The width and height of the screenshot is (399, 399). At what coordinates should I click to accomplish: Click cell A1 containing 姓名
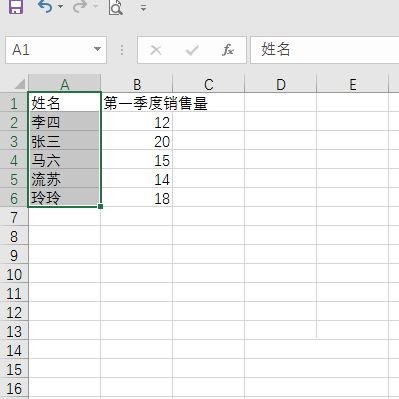(65, 103)
